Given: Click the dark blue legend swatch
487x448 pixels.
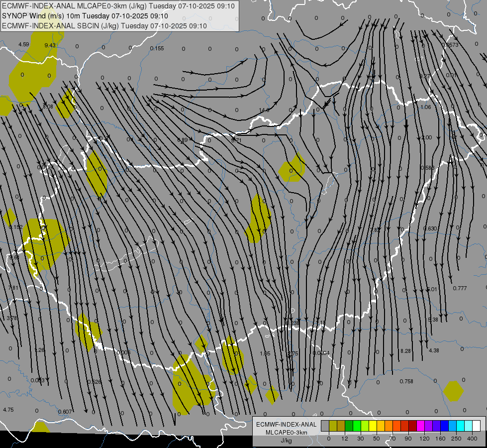Looking at the screenshot, I should pos(444,426).
